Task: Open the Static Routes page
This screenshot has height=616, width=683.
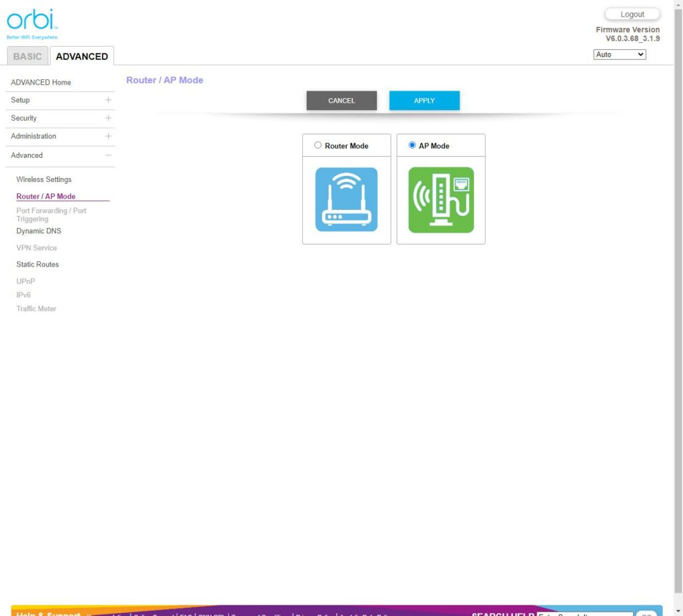Action: [x=37, y=265]
